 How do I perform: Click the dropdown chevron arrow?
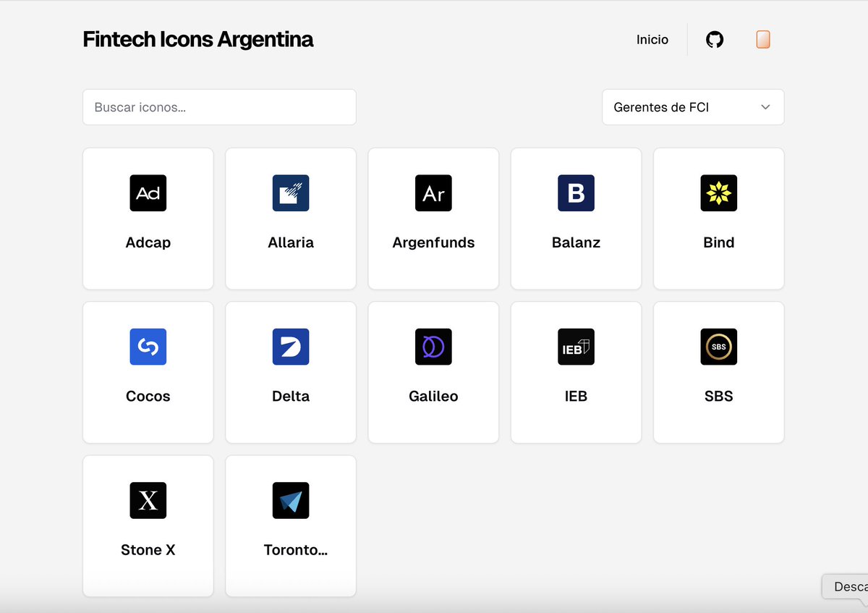click(766, 107)
